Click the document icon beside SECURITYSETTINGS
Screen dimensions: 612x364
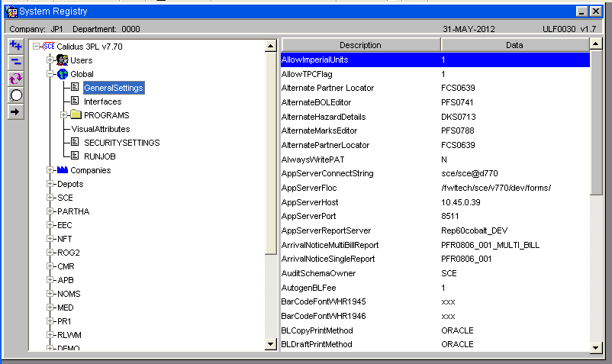coord(75,142)
